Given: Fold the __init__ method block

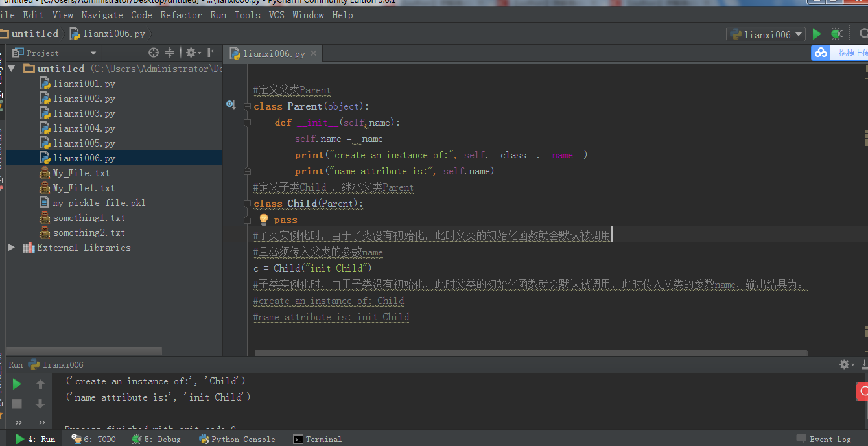Looking at the screenshot, I should 247,123.
